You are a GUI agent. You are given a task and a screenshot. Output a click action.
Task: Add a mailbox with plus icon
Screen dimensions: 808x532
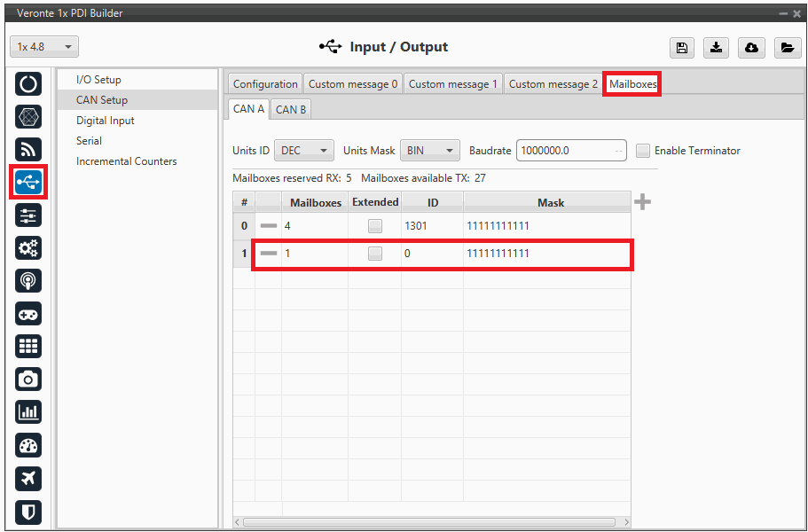(x=643, y=202)
